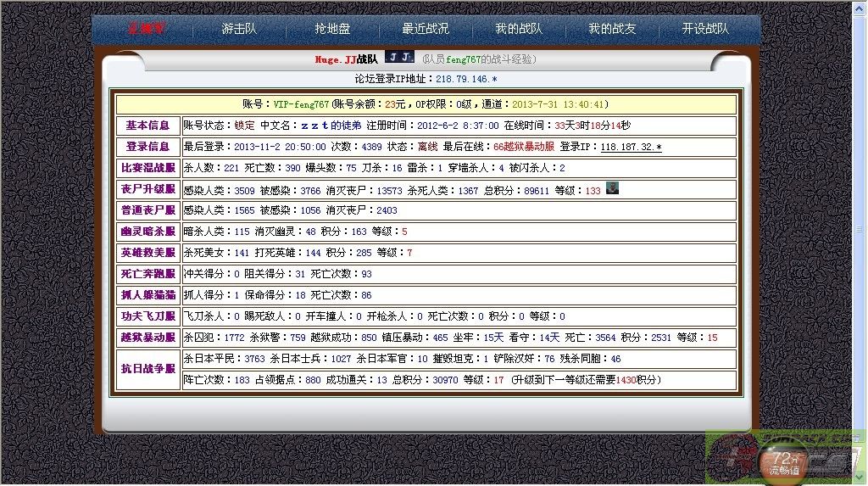This screenshot has width=868, height=486.
Task: Click the 抗日战争服 row header
Action: click(148, 369)
